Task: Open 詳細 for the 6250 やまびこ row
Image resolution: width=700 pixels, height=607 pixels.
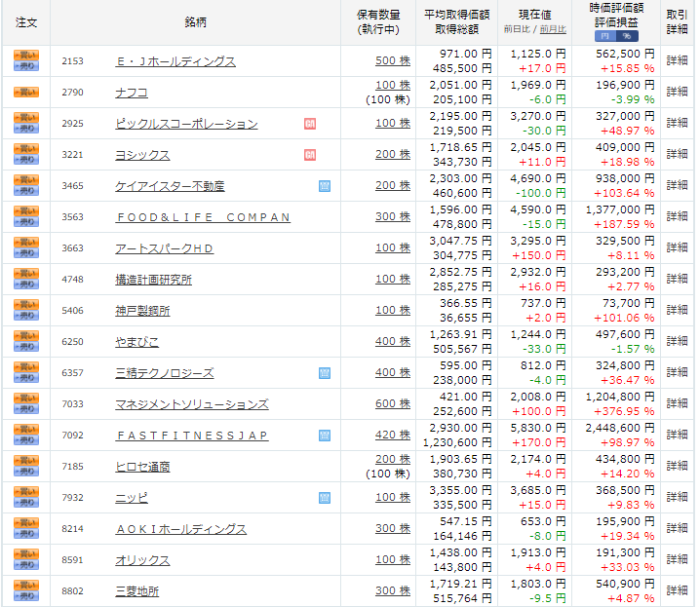Action: (x=677, y=341)
